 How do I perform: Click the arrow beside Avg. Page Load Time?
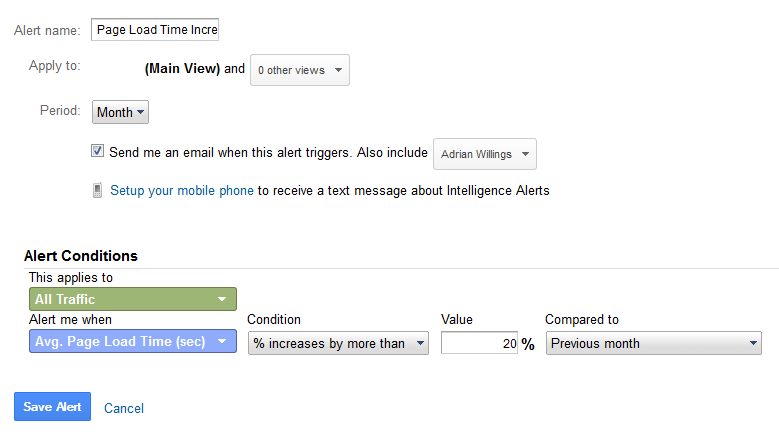pyautogui.click(x=222, y=341)
